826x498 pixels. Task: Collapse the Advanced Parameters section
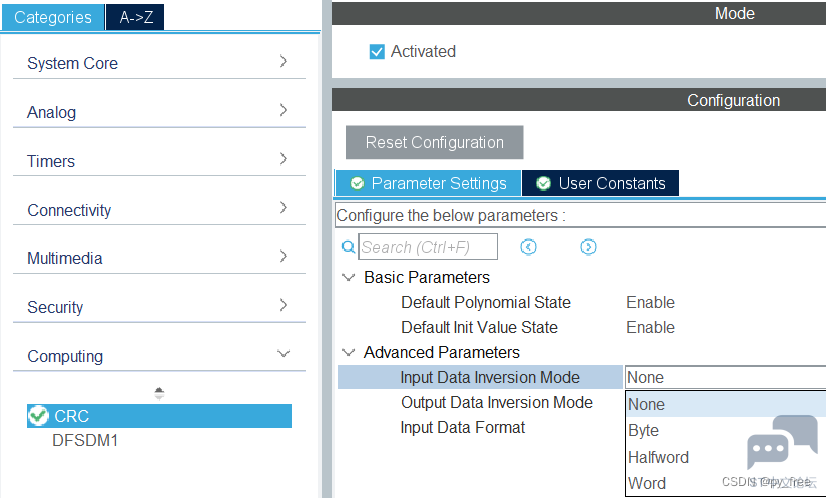[349, 352]
